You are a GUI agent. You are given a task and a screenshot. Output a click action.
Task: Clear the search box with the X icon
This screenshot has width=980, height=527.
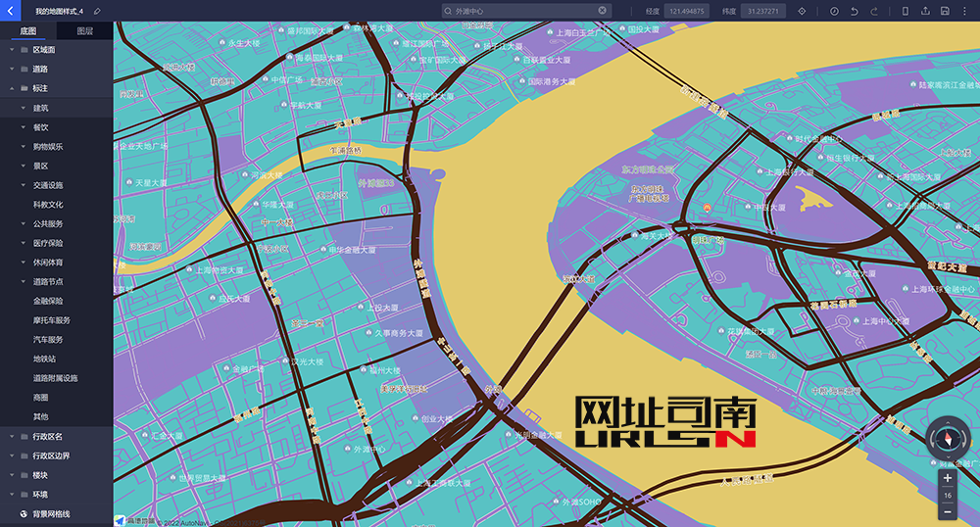(602, 11)
